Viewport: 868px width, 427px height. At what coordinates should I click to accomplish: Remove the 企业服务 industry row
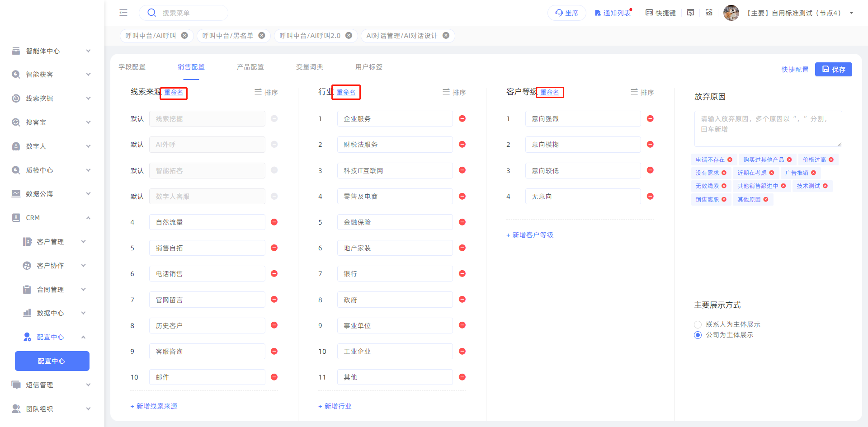[462, 118]
